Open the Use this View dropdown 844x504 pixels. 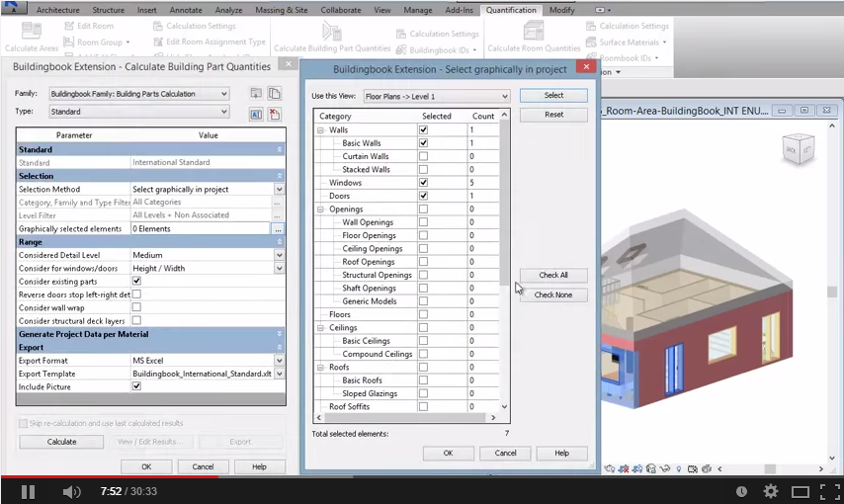(437, 97)
